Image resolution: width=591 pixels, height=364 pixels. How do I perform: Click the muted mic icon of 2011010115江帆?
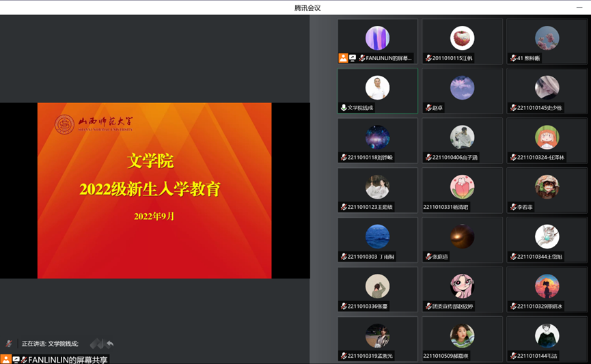(x=428, y=58)
